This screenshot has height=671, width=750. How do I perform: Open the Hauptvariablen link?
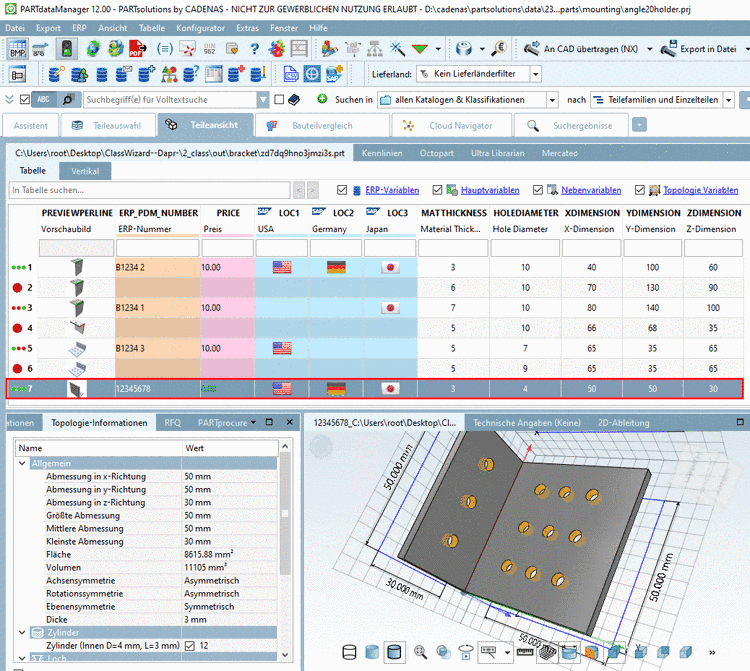click(490, 190)
